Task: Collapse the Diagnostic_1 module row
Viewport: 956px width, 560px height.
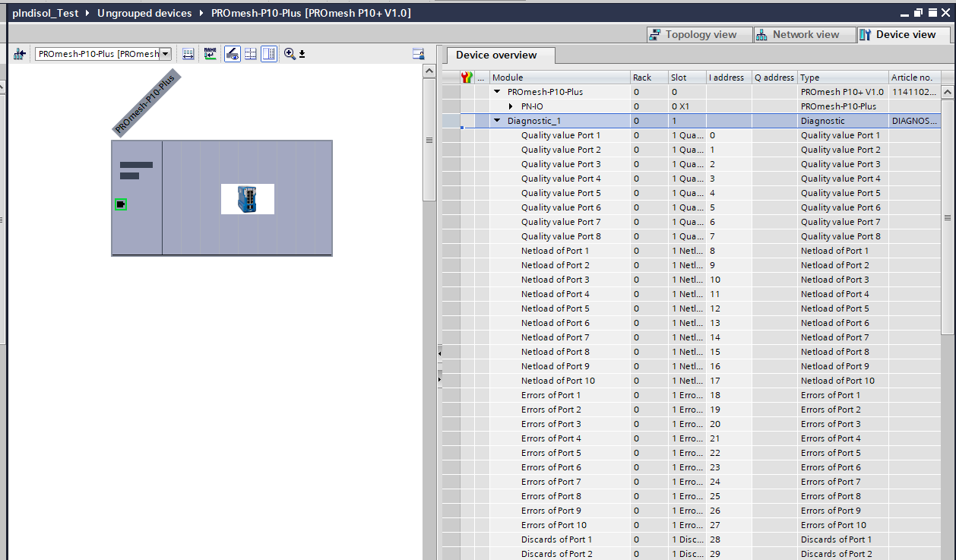Action: [498, 121]
